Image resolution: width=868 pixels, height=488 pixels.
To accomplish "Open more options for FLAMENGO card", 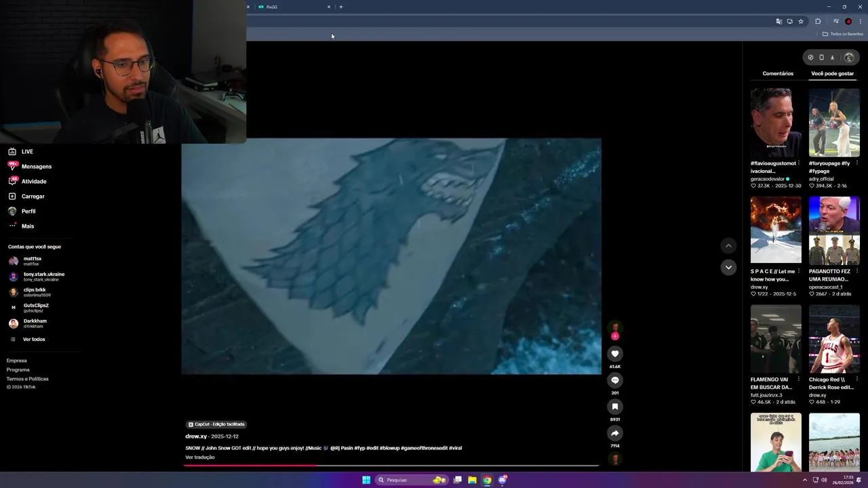I will coord(798,380).
